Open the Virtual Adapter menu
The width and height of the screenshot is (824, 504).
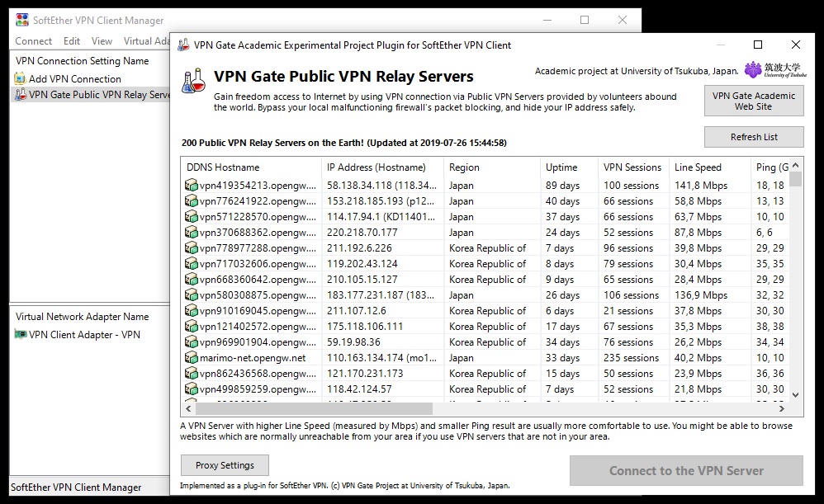(146, 41)
